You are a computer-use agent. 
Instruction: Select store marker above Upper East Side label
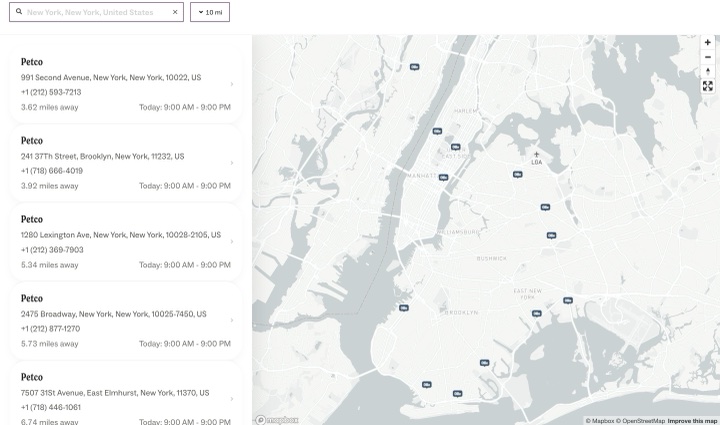[x=456, y=147]
